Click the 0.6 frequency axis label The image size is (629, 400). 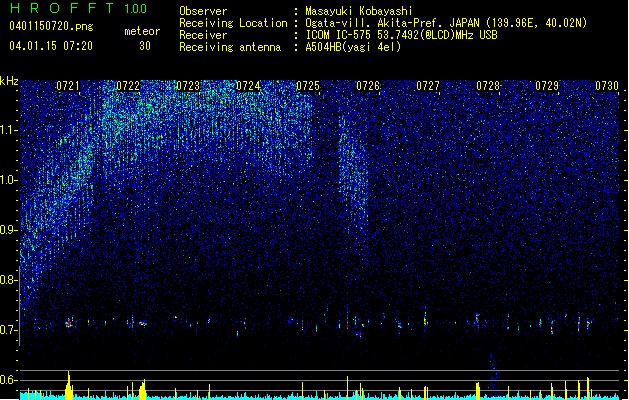pos(9,380)
